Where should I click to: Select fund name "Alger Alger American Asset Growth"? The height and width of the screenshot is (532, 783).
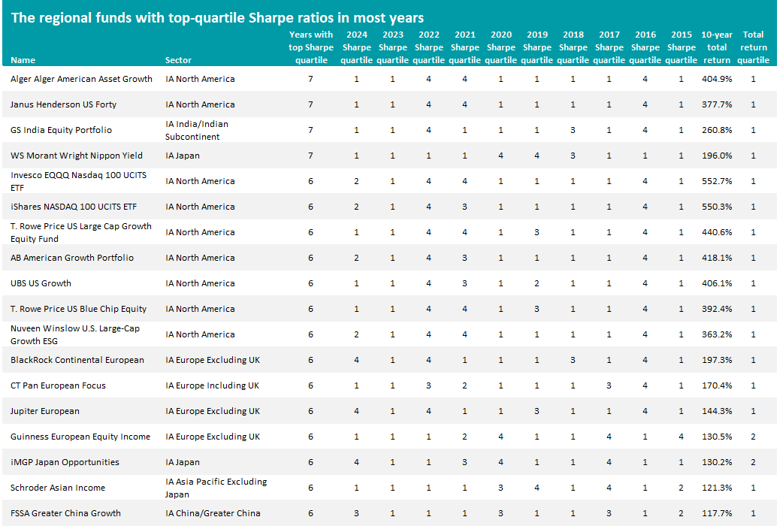[81, 79]
